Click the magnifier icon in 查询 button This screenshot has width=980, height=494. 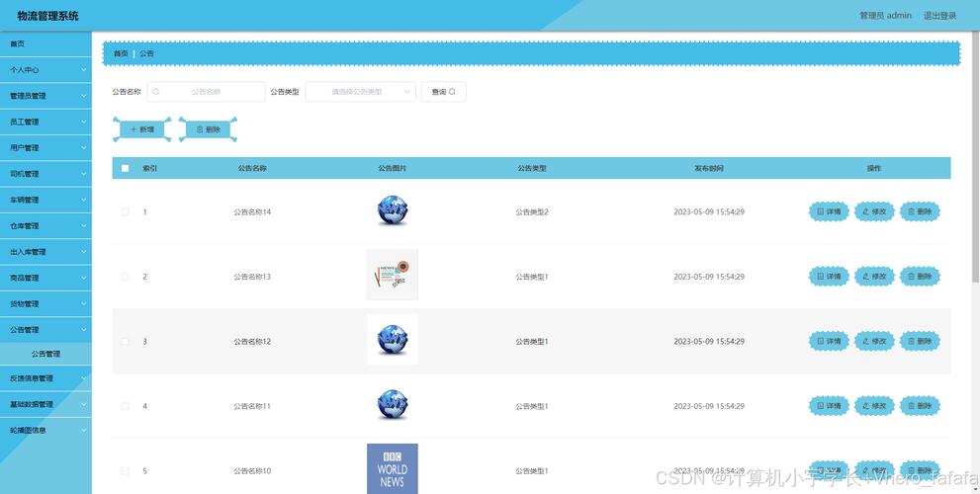[453, 92]
